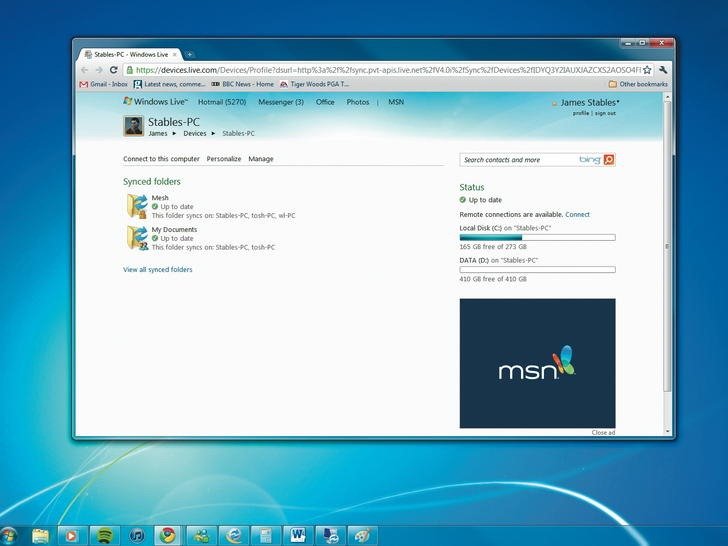The image size is (728, 546).
Task: Click the scrollbar's down arrow
Action: 668,431
